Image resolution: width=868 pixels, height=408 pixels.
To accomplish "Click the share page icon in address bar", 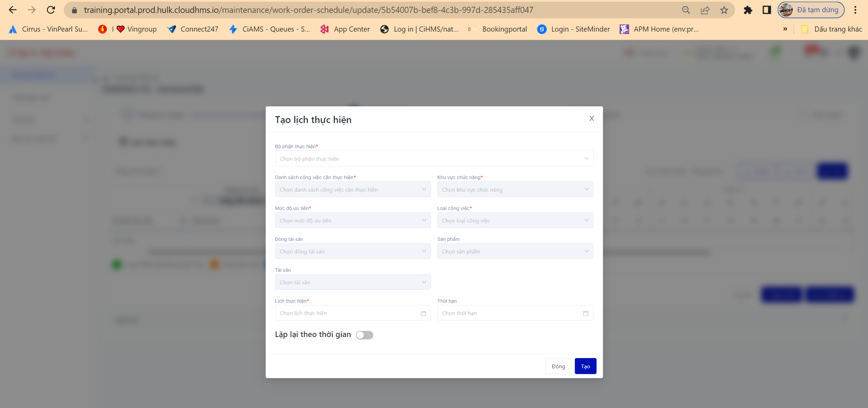I will pyautogui.click(x=705, y=10).
